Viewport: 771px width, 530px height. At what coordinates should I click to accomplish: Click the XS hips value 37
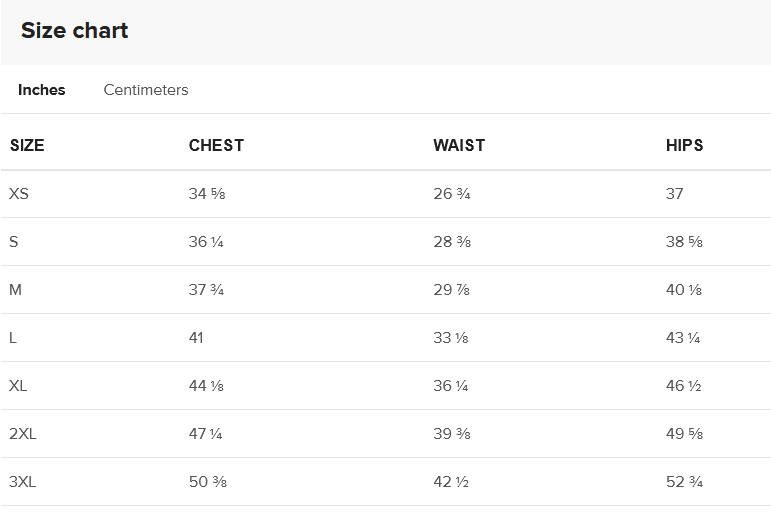(x=675, y=194)
